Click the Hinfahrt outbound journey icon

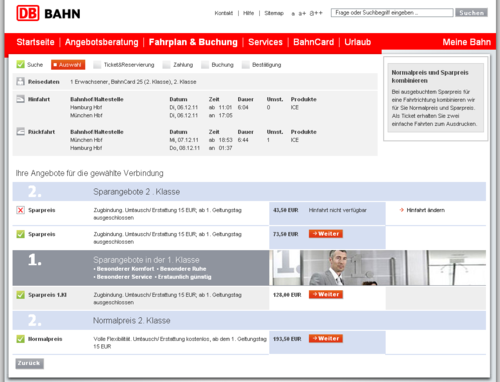(x=21, y=99)
